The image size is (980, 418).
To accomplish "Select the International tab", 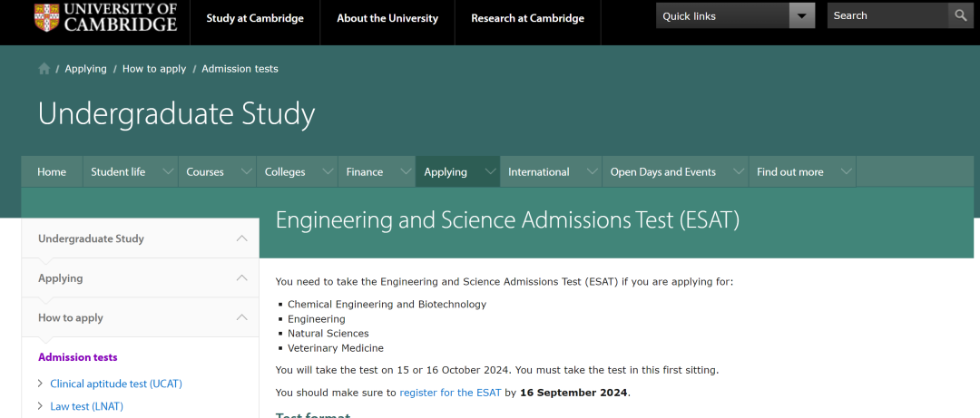I will click(x=539, y=171).
